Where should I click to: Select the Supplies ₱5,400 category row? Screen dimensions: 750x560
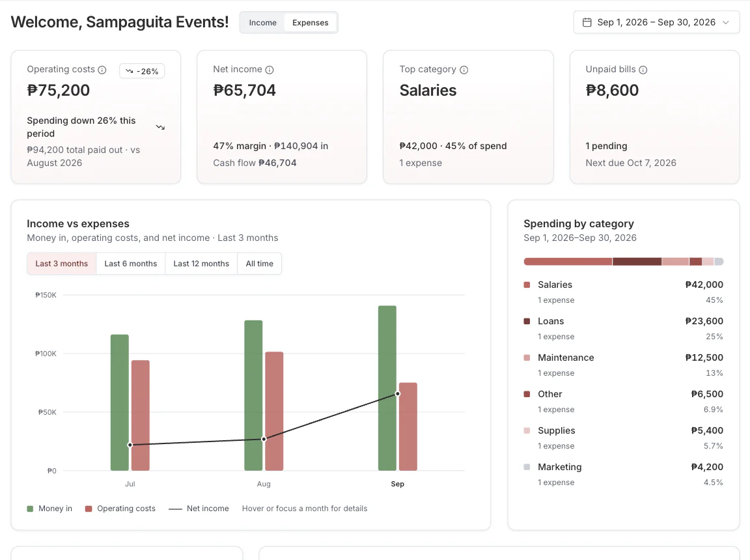click(623, 438)
